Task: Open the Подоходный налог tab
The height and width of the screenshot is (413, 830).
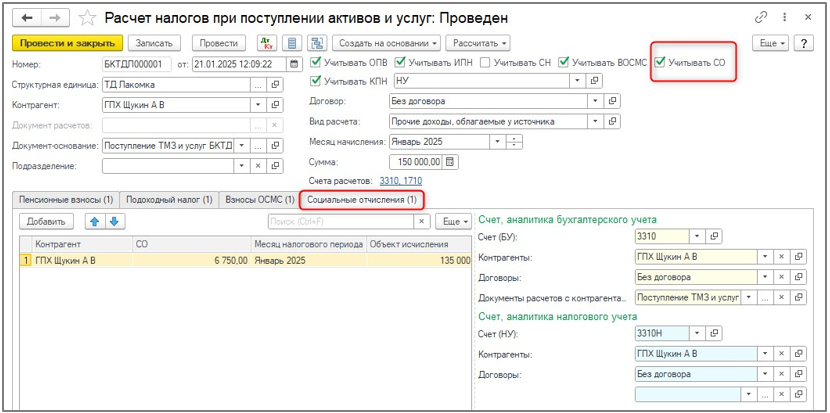Action: 169,200
